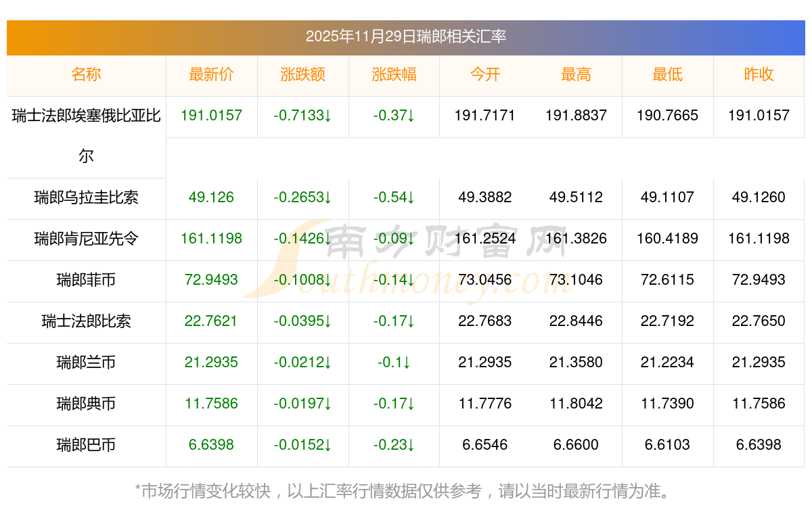
Task: Click the 名称 column header
Action: pos(86,75)
